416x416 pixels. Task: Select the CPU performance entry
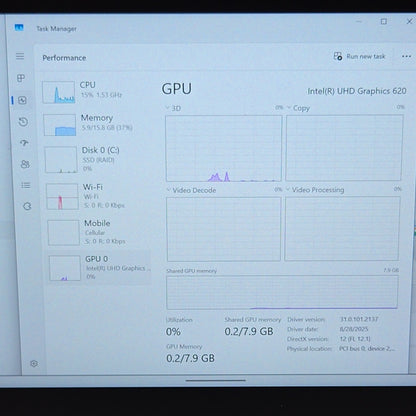point(95,92)
